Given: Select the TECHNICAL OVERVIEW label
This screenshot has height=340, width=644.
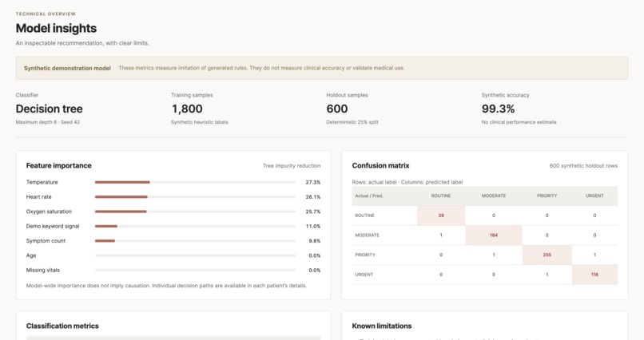Looking at the screenshot, I should coord(46,14).
